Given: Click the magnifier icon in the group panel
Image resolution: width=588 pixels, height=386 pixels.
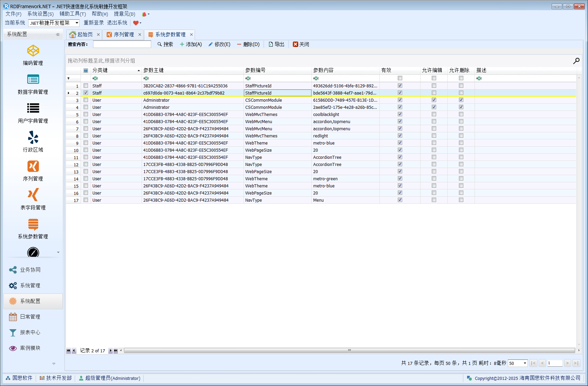Looking at the screenshot, I should (576, 61).
